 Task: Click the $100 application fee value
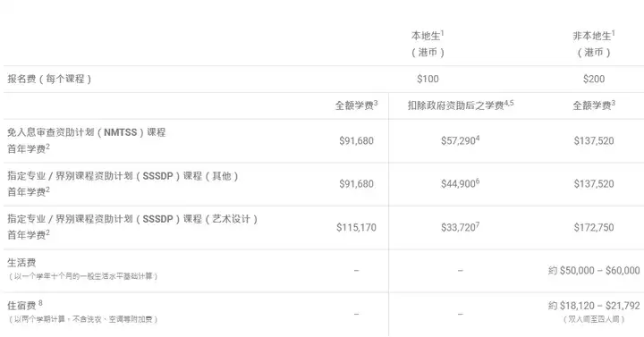428,79
